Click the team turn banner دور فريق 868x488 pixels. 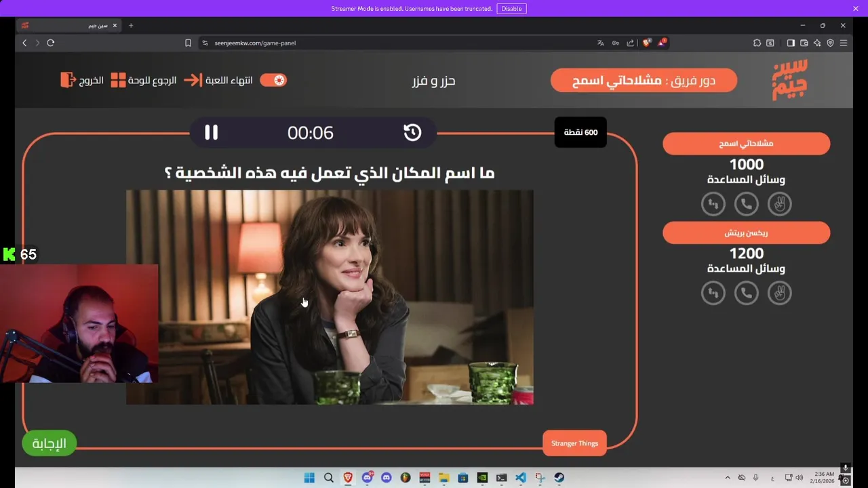644,80
